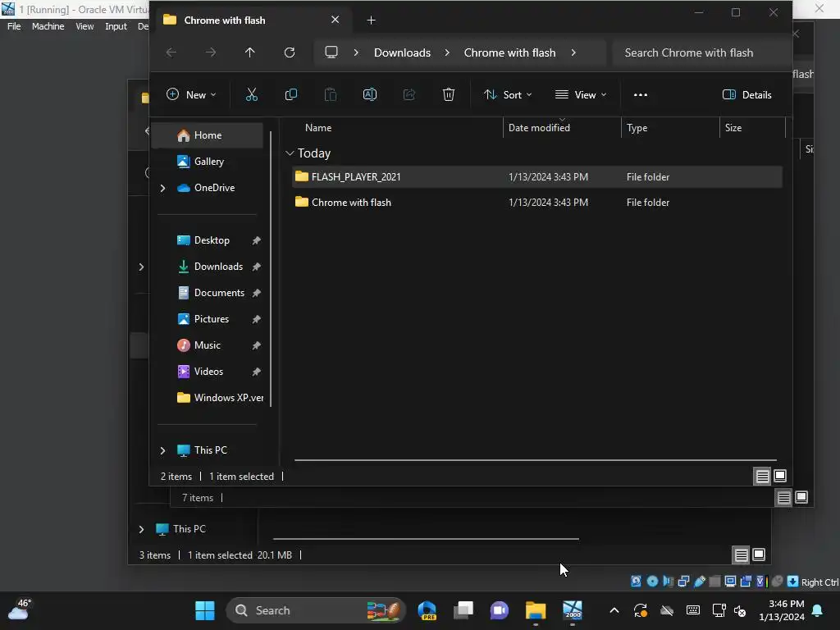The height and width of the screenshot is (630, 840).
Task: Open the Teams chat taskbar icon
Action: [x=500, y=610]
